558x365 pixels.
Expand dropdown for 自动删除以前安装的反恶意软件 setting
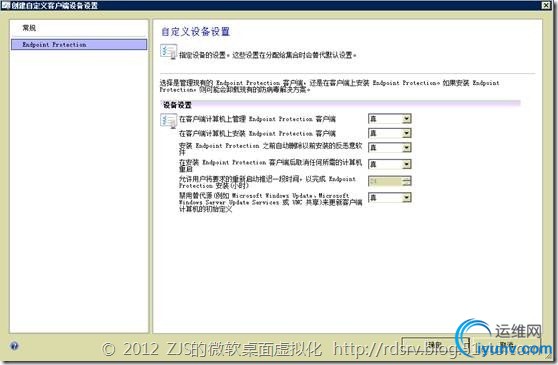point(407,147)
